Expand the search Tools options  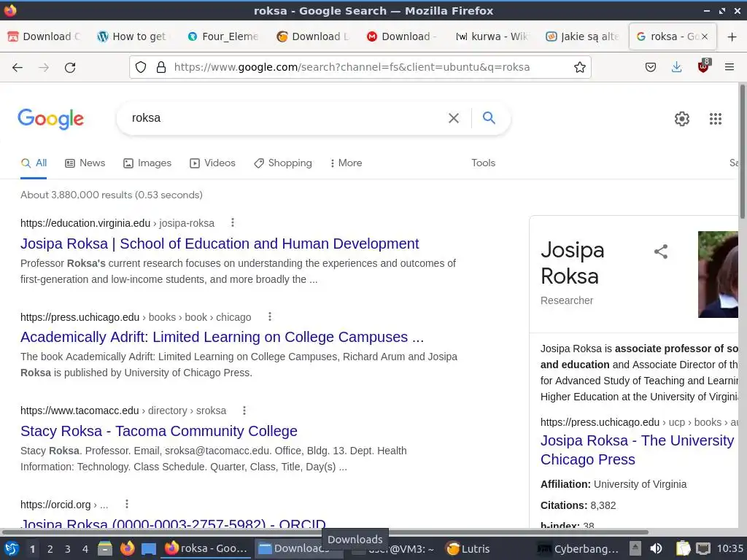point(483,163)
